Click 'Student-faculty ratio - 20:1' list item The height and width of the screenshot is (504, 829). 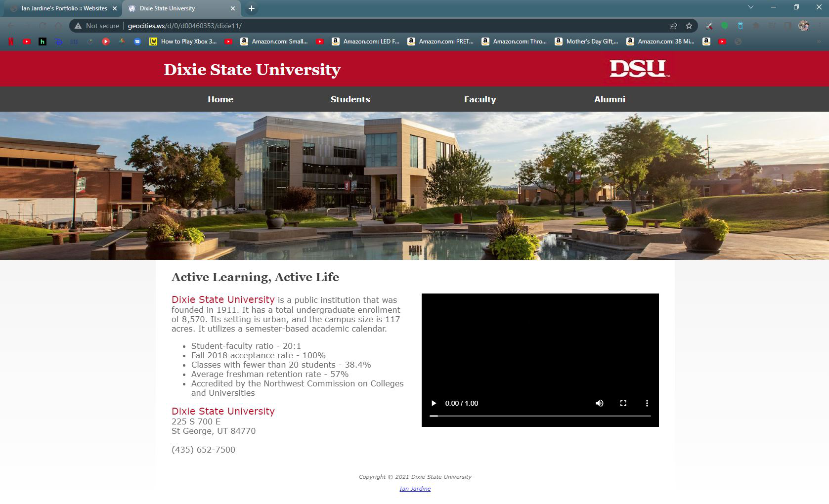click(x=246, y=346)
